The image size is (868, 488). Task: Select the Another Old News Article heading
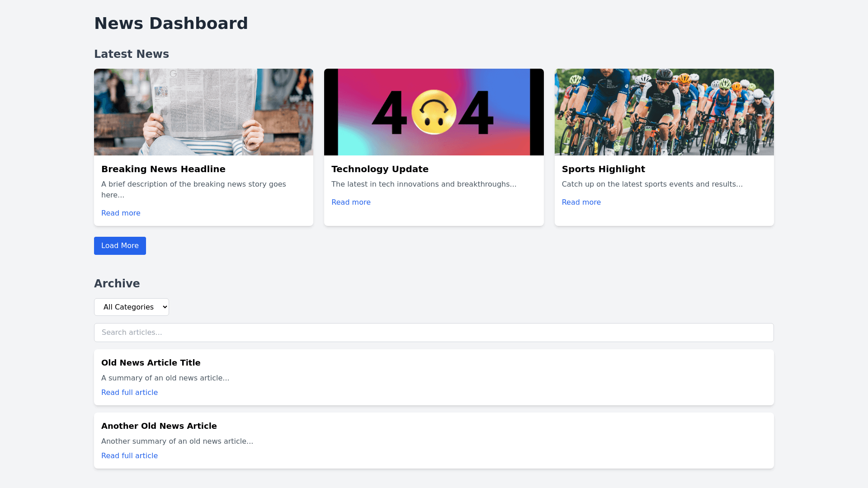[159, 426]
